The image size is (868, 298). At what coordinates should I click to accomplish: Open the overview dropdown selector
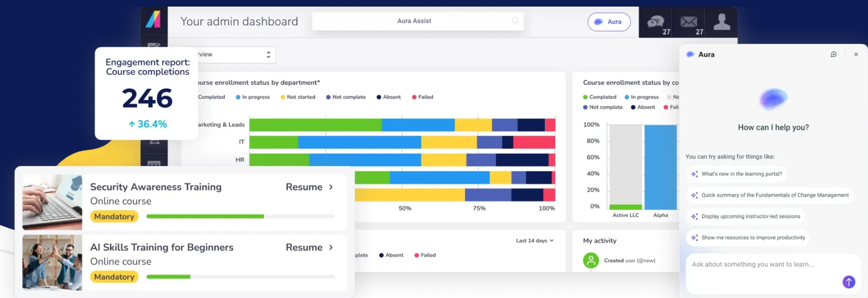[x=232, y=55]
